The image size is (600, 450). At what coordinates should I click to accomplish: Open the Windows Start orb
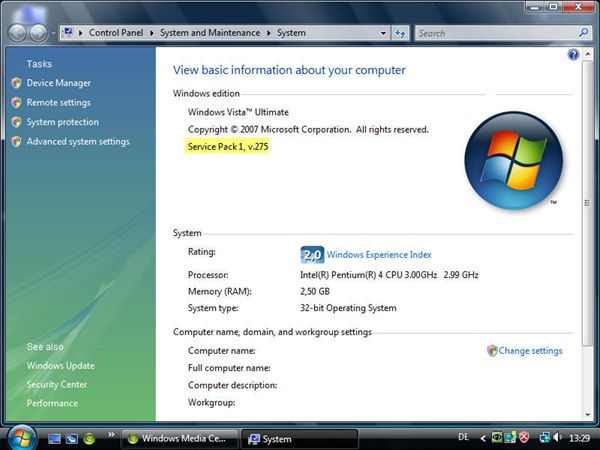tap(22, 438)
